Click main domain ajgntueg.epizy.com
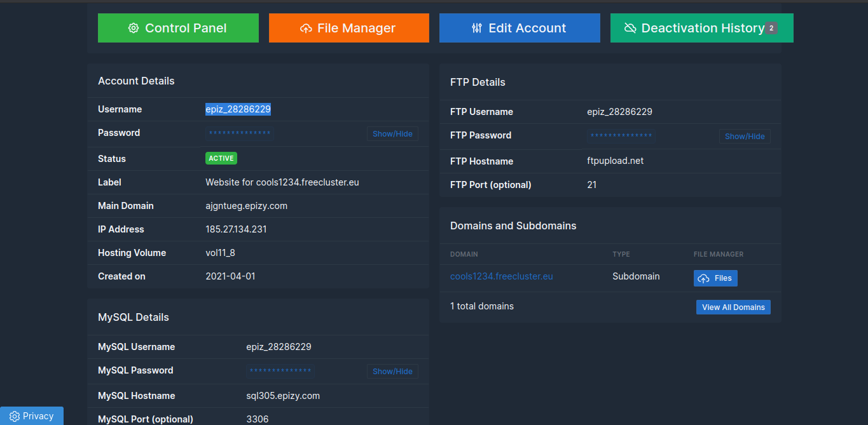 pos(246,206)
